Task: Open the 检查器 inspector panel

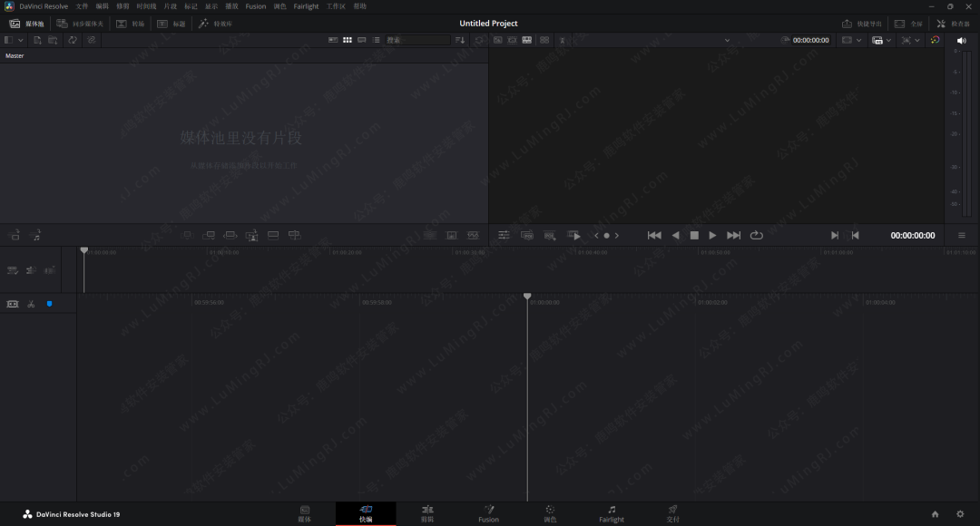Action: 954,24
